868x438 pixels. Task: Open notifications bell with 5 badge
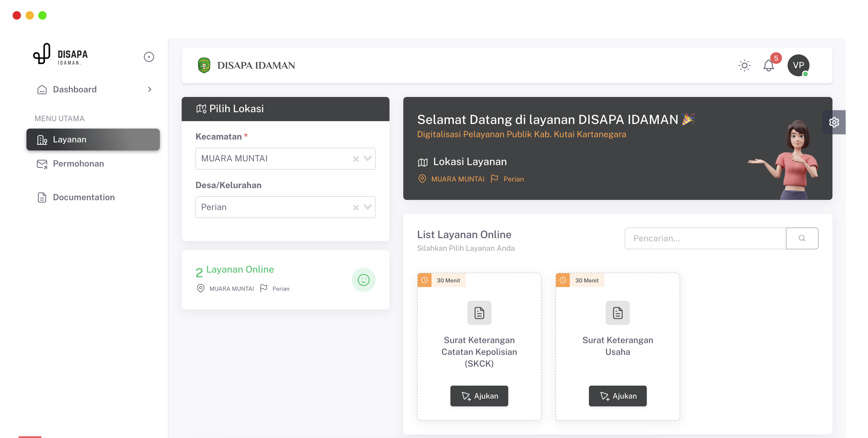pyautogui.click(x=768, y=65)
